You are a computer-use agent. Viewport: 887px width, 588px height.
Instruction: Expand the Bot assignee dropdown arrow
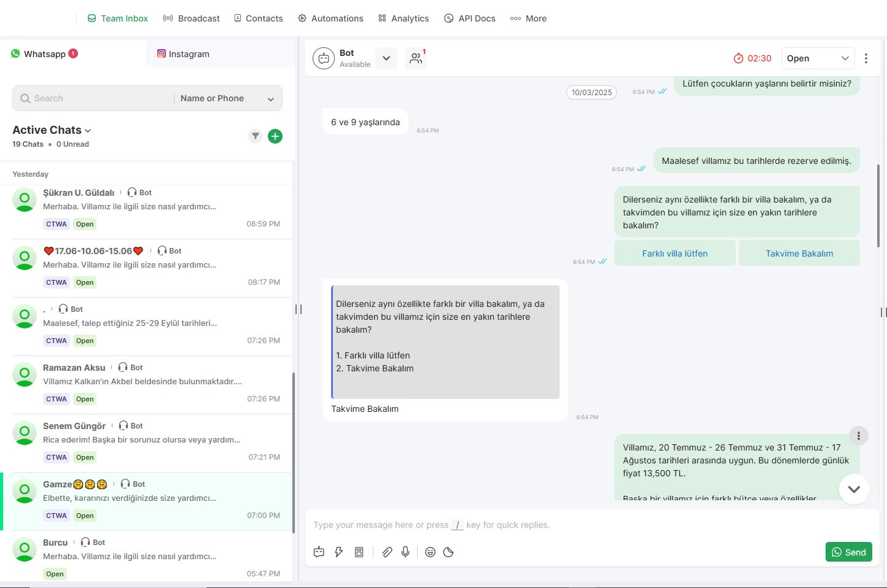(386, 58)
